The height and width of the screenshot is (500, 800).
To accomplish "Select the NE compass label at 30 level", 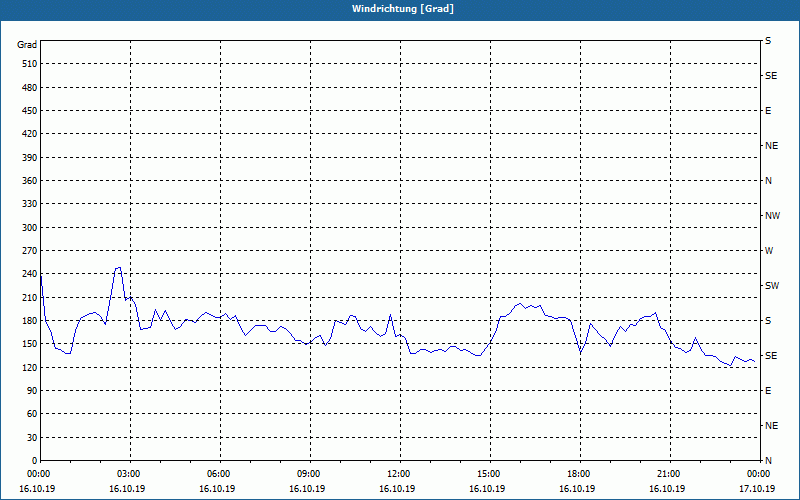I will [771, 426].
